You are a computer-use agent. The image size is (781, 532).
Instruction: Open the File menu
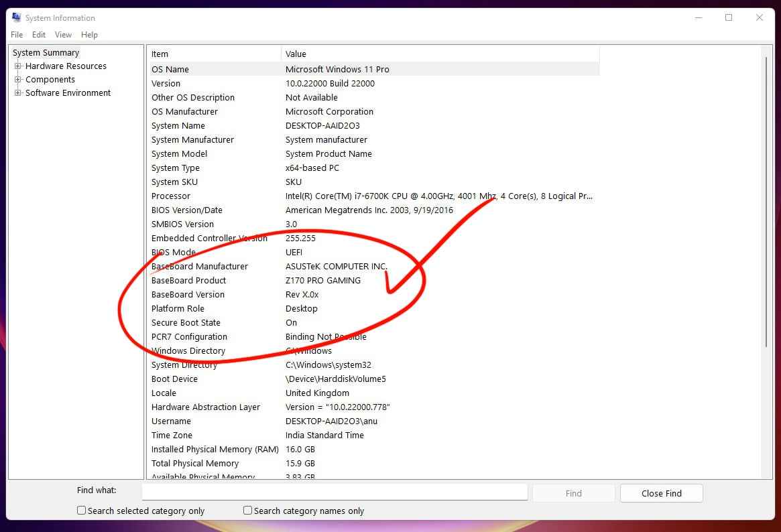17,35
